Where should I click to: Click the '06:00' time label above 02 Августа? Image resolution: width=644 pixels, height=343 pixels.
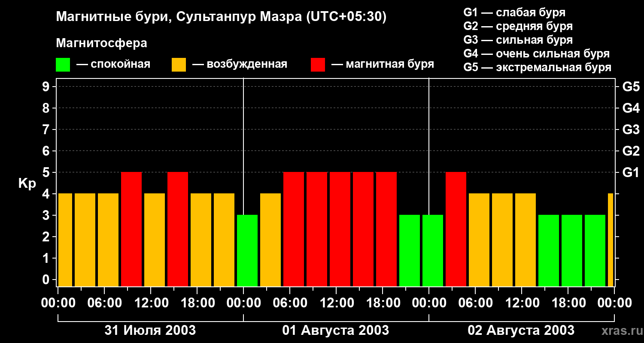475,303
